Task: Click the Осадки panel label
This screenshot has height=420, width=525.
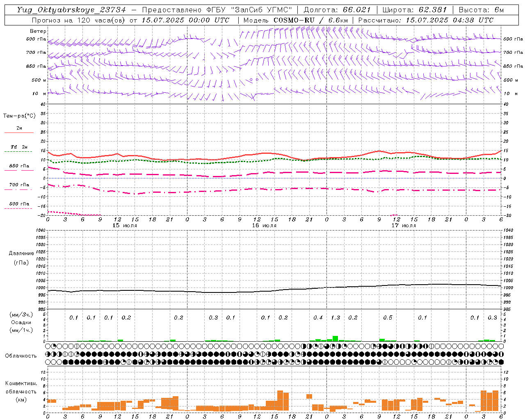Action: click(x=21, y=322)
